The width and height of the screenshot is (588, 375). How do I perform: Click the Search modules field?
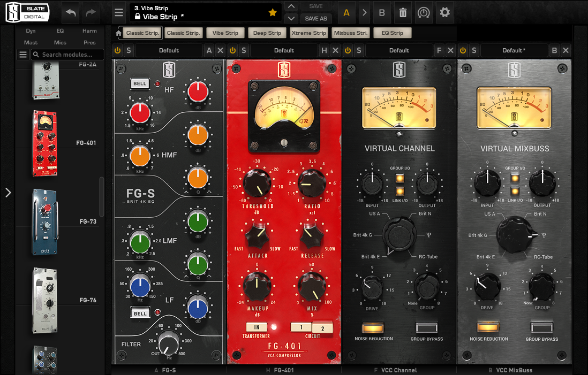click(67, 55)
